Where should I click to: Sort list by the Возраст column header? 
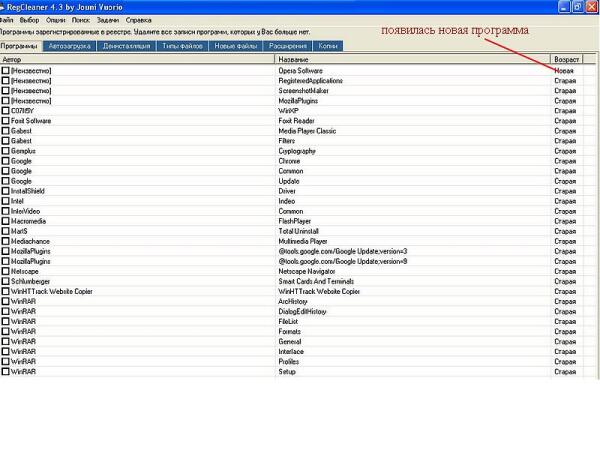pyautogui.click(x=567, y=59)
